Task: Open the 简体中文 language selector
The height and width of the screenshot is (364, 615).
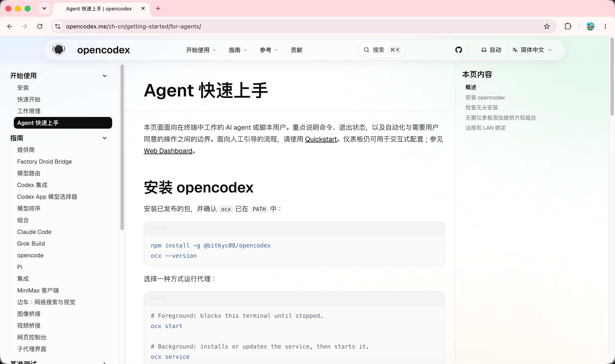Action: pyautogui.click(x=532, y=50)
